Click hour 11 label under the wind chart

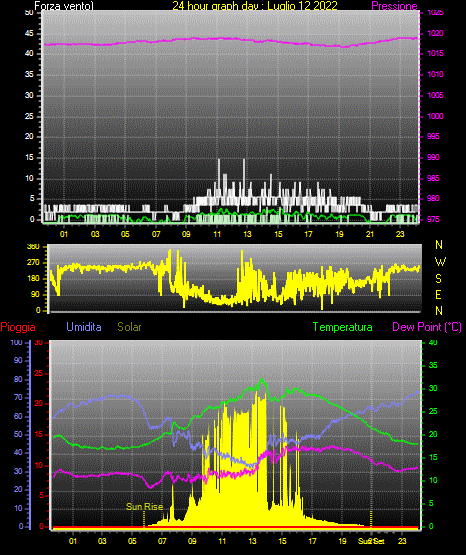coord(217,234)
